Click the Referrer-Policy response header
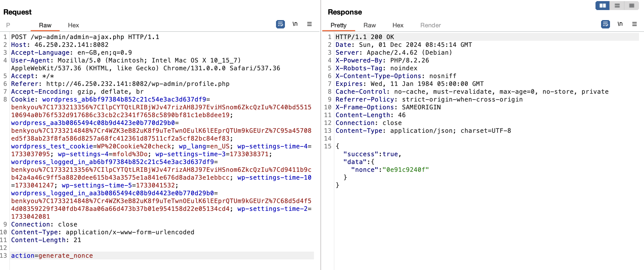 pos(429,99)
